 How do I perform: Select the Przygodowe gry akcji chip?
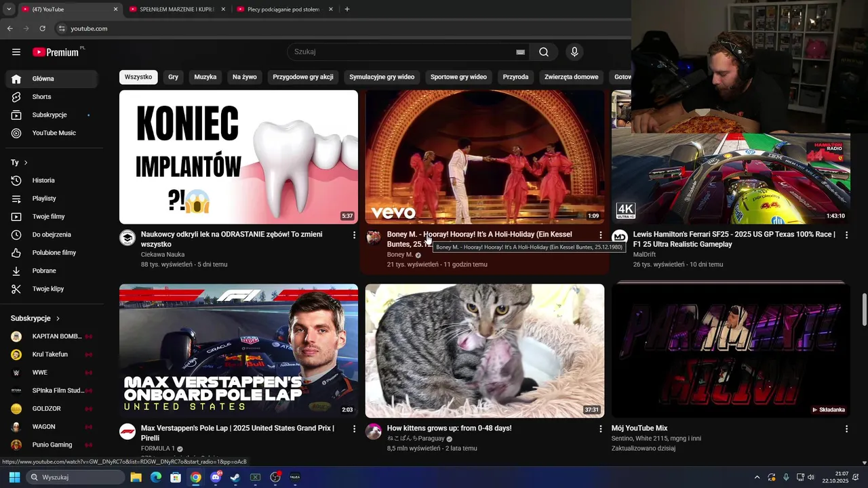pyautogui.click(x=303, y=77)
